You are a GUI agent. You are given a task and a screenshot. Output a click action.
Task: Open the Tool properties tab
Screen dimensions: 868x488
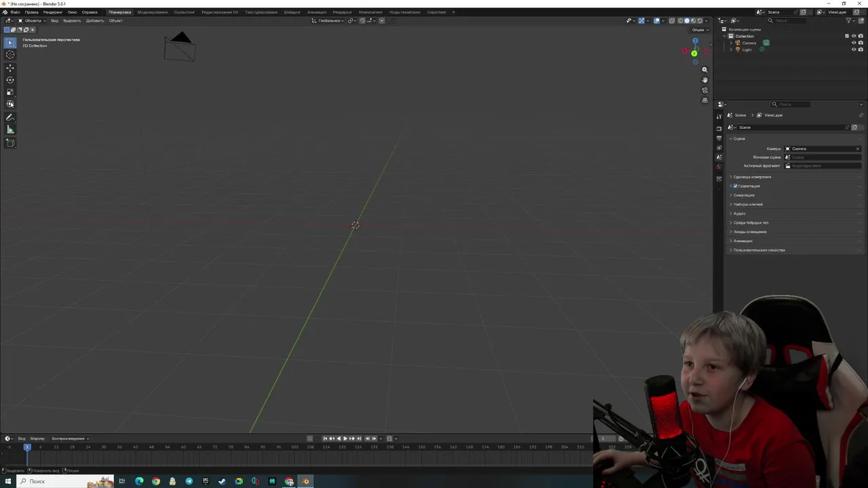pyautogui.click(x=719, y=117)
